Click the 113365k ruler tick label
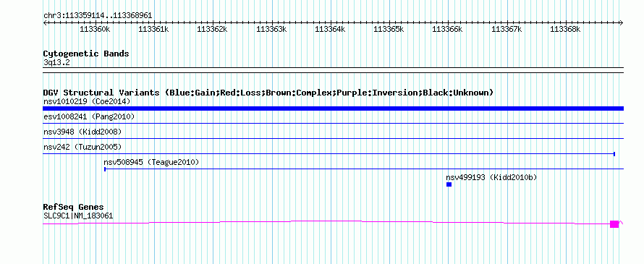Image resolution: width=644 pixels, height=264 pixels. point(389,29)
